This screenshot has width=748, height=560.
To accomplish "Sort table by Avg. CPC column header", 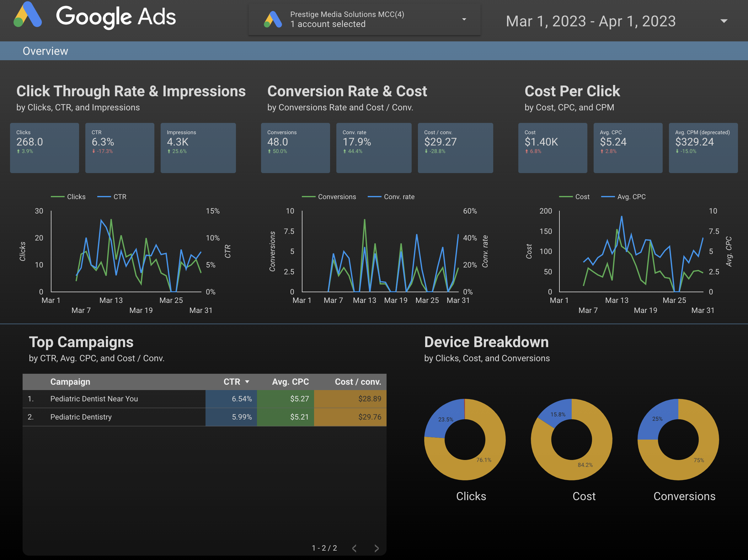I will tap(290, 382).
